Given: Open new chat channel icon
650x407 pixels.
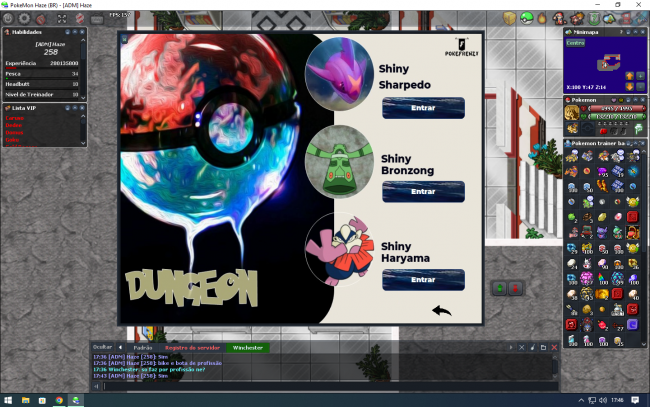Looking at the screenshot, I should click(543, 347).
